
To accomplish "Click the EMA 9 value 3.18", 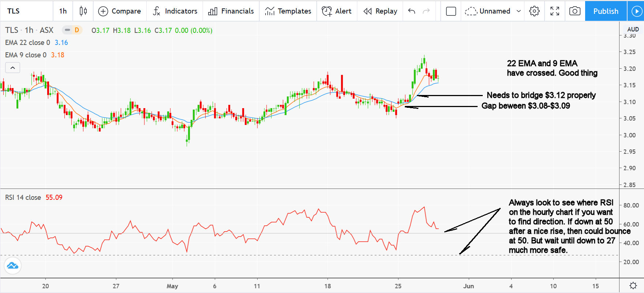I will (x=57, y=55).
